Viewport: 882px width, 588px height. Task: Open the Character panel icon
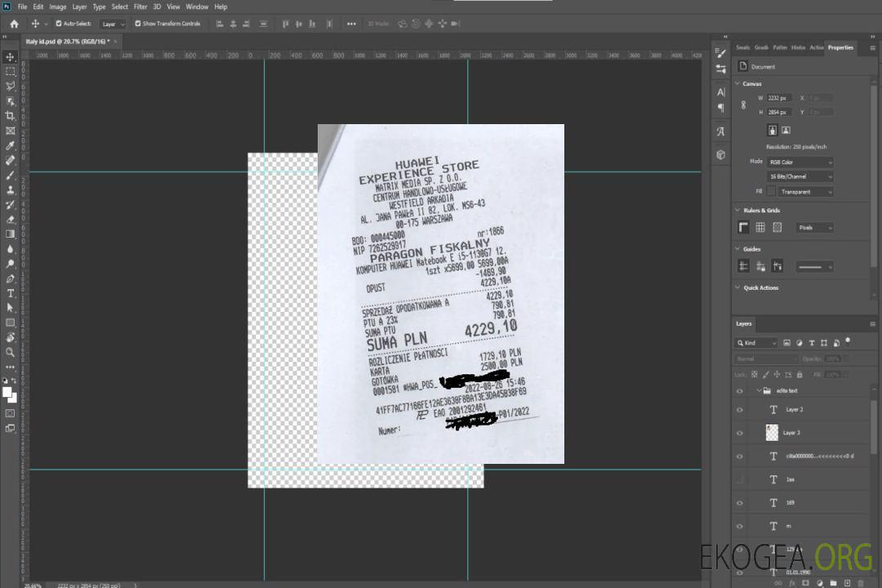[721, 92]
